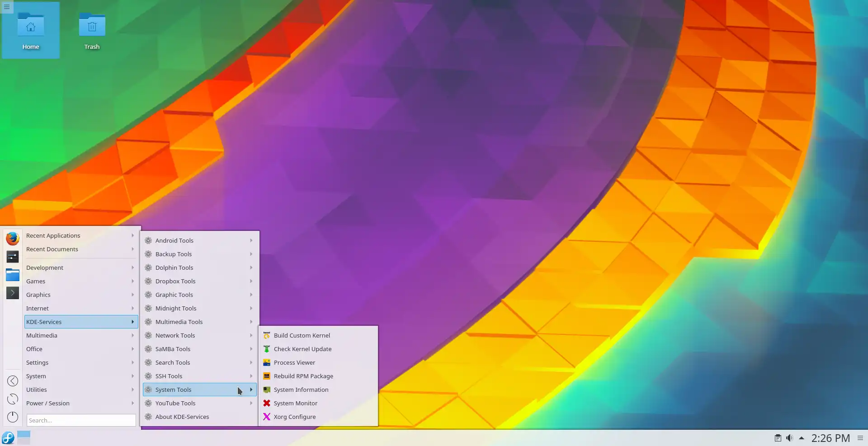Open the System category
Viewport: 868px width, 446px height.
coord(81,376)
